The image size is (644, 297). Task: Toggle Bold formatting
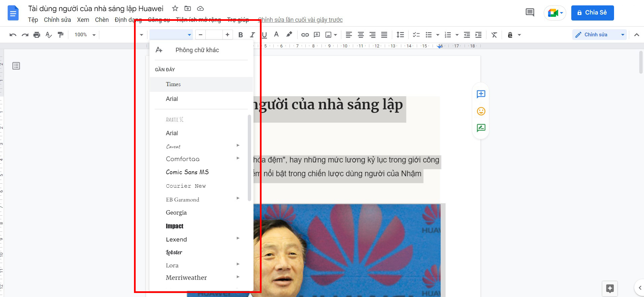[x=240, y=35]
